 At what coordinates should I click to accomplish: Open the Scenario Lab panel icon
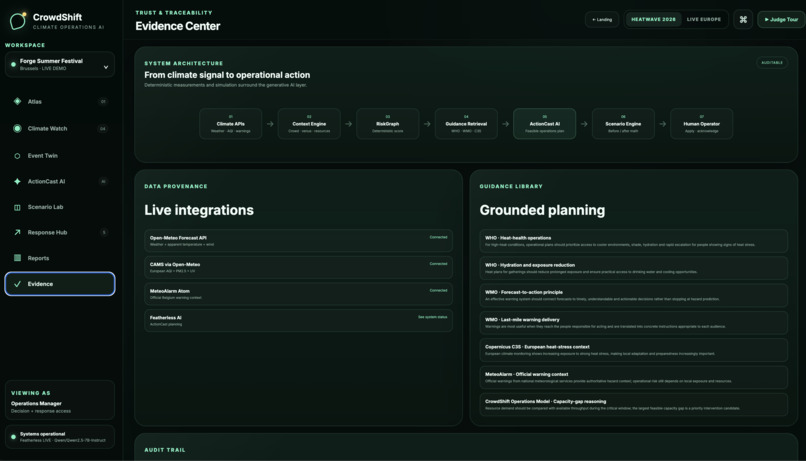[17, 207]
